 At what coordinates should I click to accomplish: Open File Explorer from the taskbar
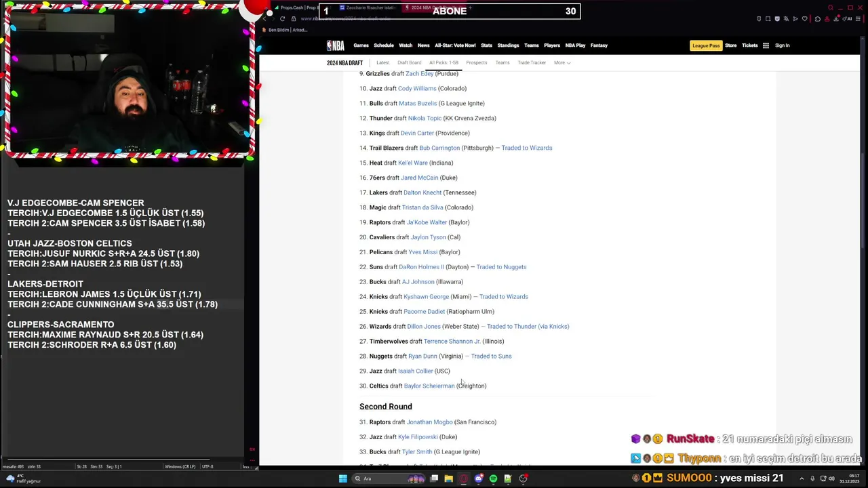pyautogui.click(x=448, y=479)
